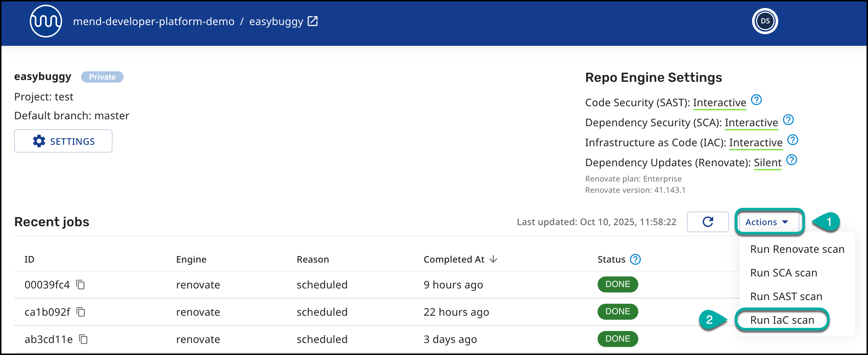The image size is (868, 355).
Task: Click DONE status of job ab3cd11e
Action: pos(618,339)
